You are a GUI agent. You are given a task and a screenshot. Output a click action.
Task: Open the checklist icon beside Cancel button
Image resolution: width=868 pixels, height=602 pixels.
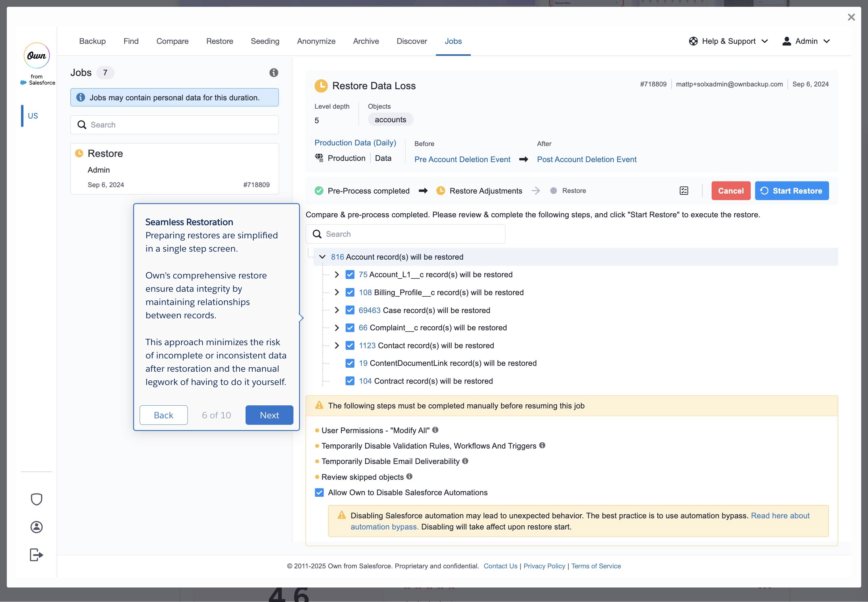point(684,191)
